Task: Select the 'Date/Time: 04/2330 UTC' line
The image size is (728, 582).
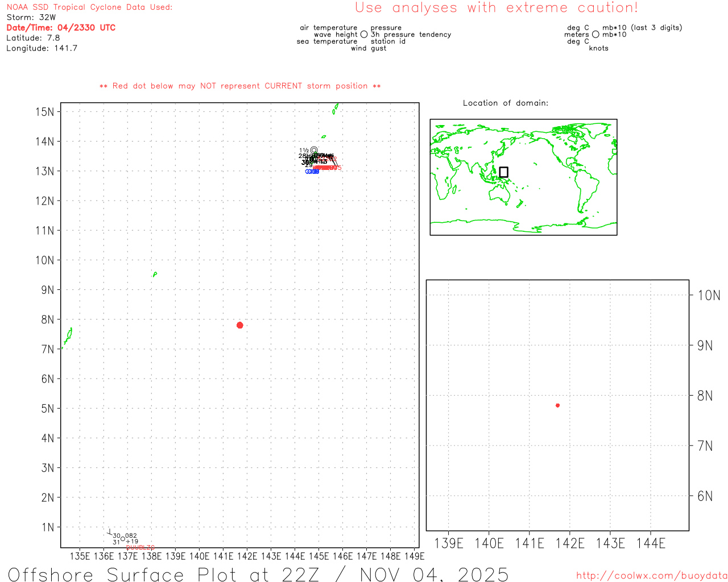Action: (61, 28)
